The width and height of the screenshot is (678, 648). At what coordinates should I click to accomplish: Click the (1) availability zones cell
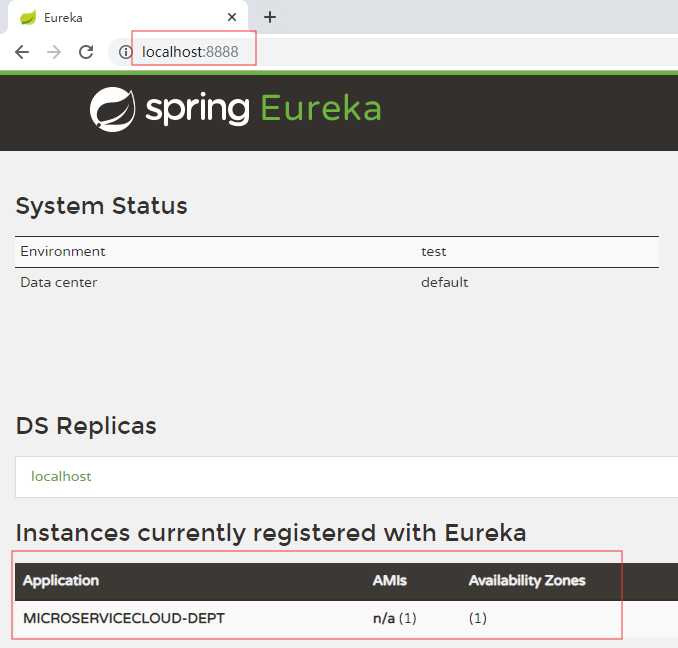[478, 619]
